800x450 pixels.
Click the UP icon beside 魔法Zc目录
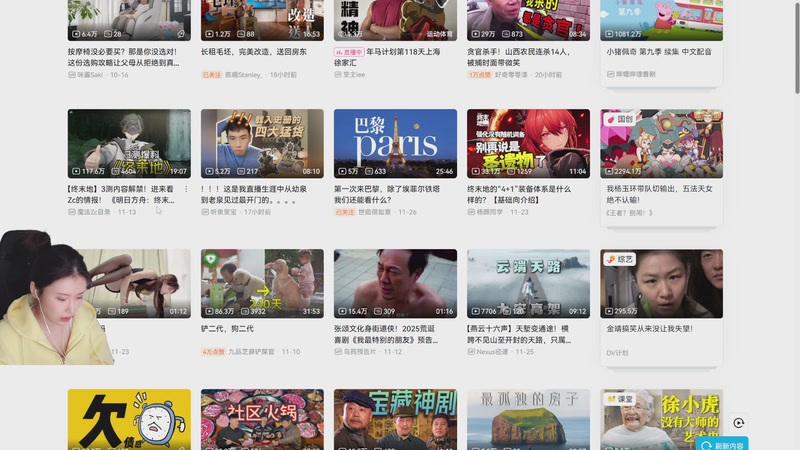tap(71, 212)
